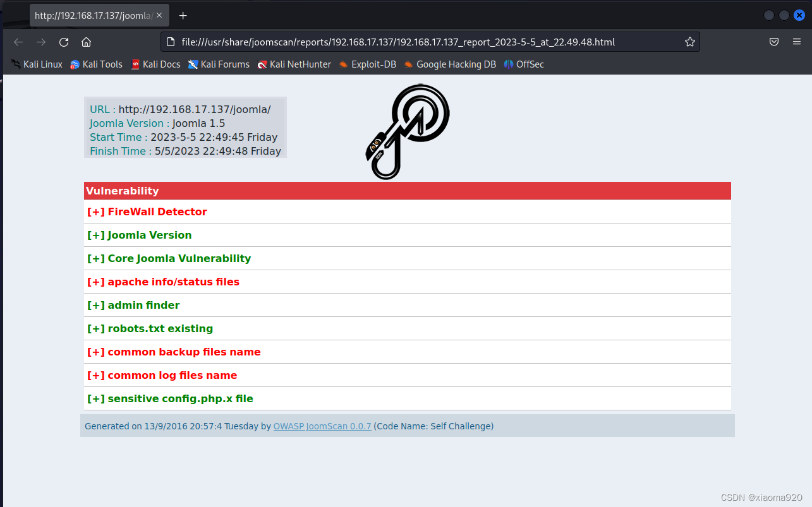This screenshot has height=507, width=812.
Task: Click first round window control button
Action: click(769, 16)
